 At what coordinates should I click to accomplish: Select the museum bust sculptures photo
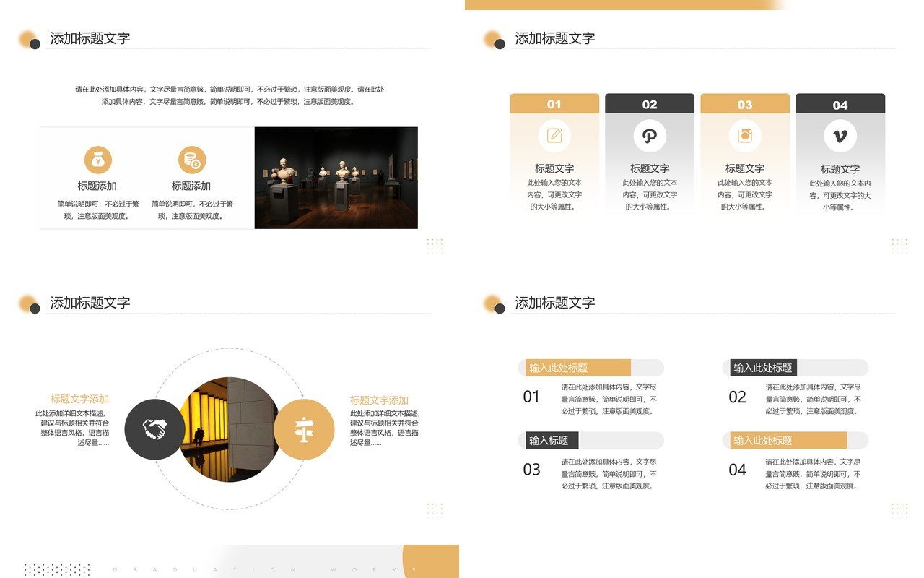click(x=336, y=178)
